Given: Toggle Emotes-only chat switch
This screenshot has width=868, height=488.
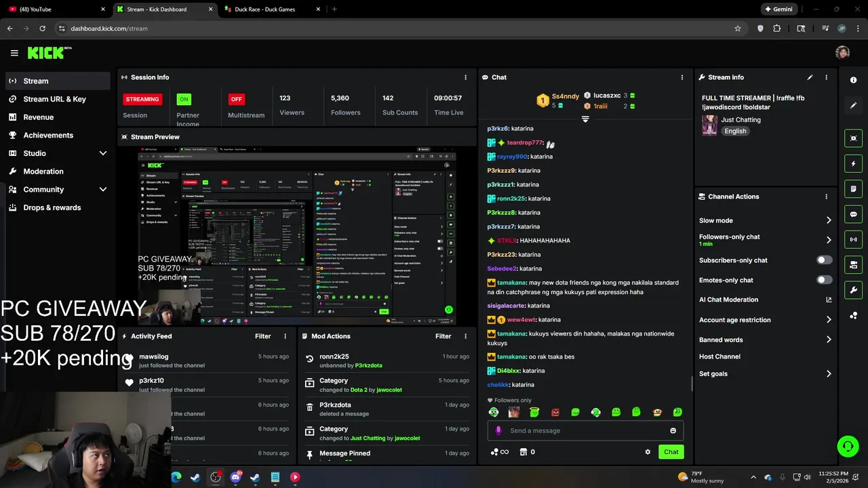Looking at the screenshot, I should click(824, 280).
